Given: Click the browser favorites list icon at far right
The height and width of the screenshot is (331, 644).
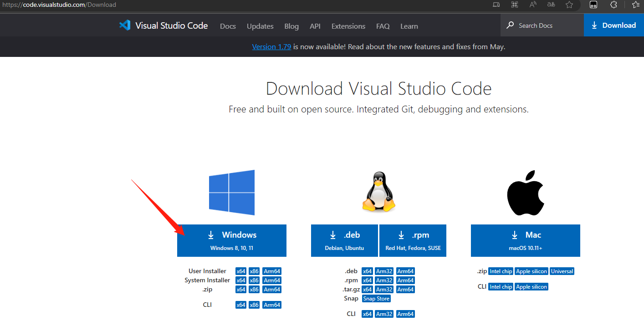Looking at the screenshot, I should 636,5.
